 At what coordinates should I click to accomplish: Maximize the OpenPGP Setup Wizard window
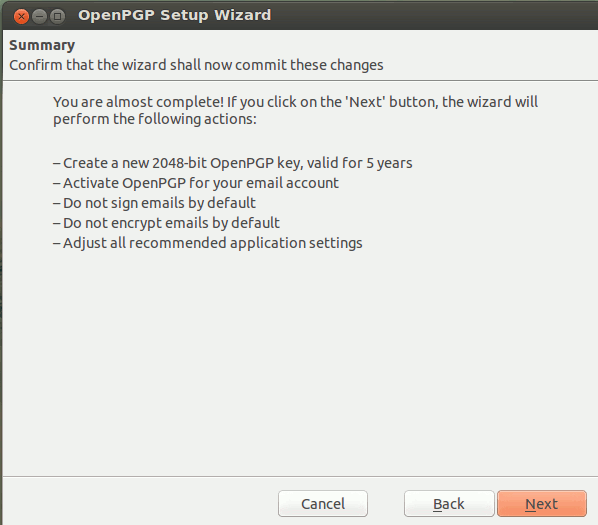pyautogui.click(x=57, y=16)
